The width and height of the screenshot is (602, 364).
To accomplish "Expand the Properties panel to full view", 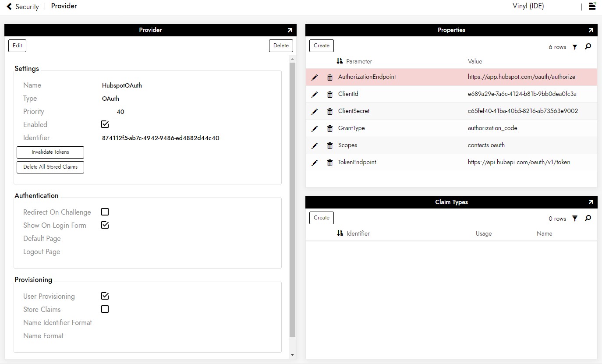I will 591,30.
